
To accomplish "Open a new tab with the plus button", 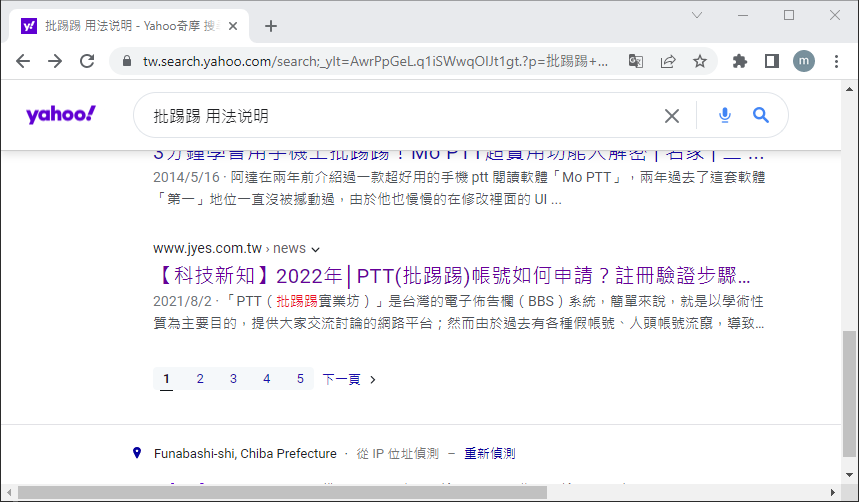I will tap(271, 26).
